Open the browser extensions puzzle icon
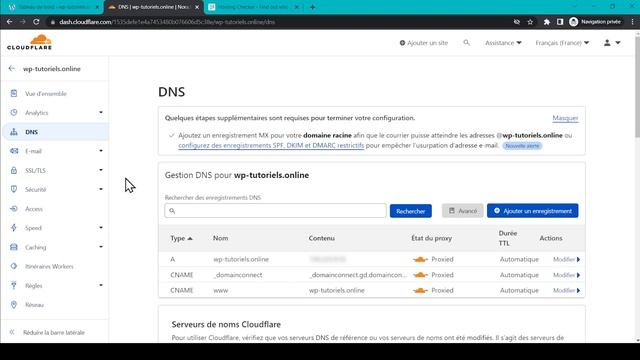 tap(547, 22)
